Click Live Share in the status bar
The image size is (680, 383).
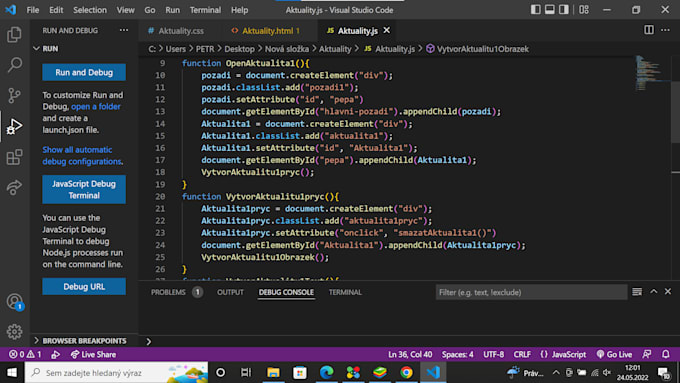(x=93, y=354)
